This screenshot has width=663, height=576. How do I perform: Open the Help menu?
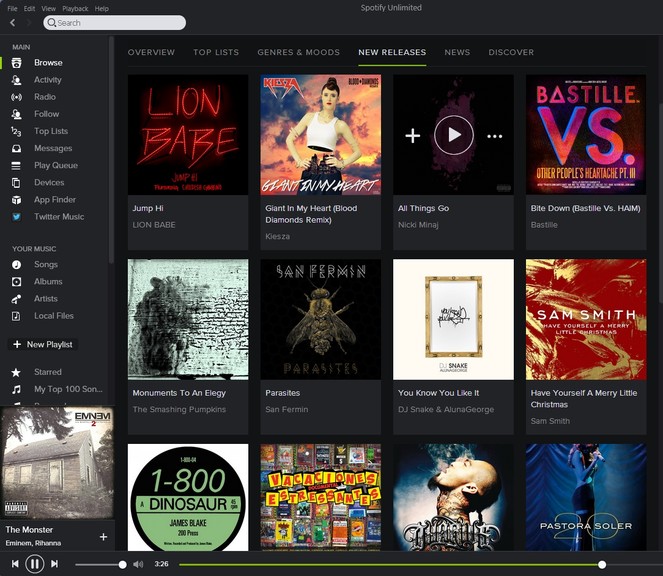pos(101,8)
